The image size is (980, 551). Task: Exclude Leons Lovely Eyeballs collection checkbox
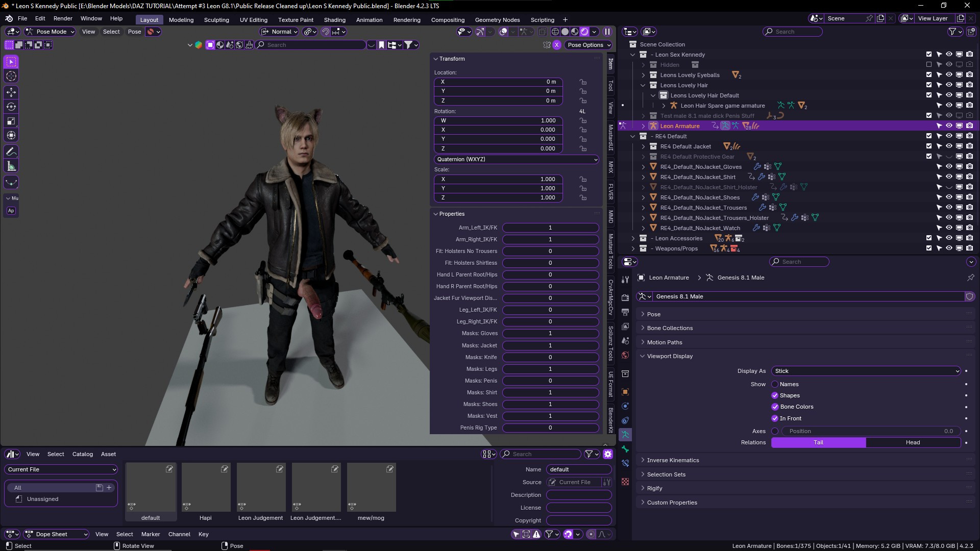pos(929,75)
